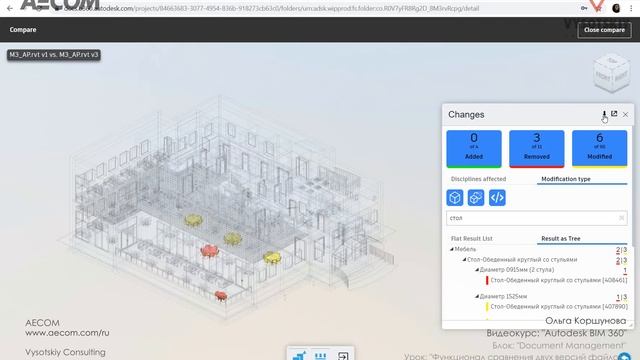Switch to Disciplines affected tab
This screenshot has height=360, width=640.
[x=478, y=179]
